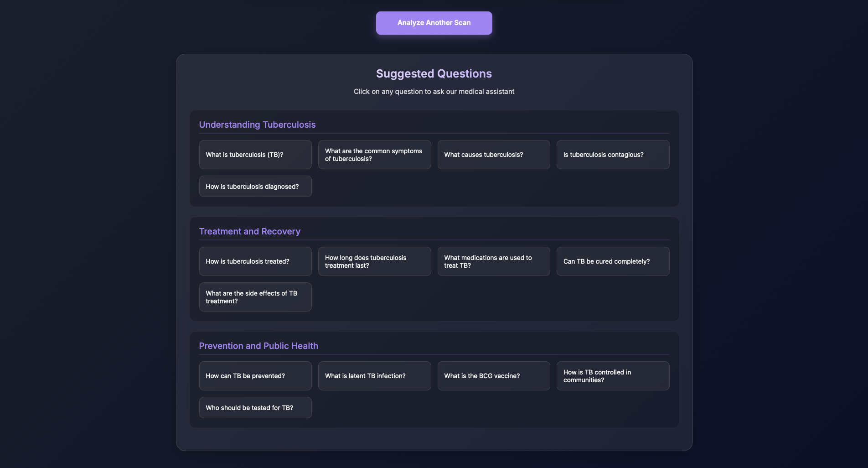Select 'How is tuberculosis diagnosed?'
The height and width of the screenshot is (468, 868).
tap(255, 187)
